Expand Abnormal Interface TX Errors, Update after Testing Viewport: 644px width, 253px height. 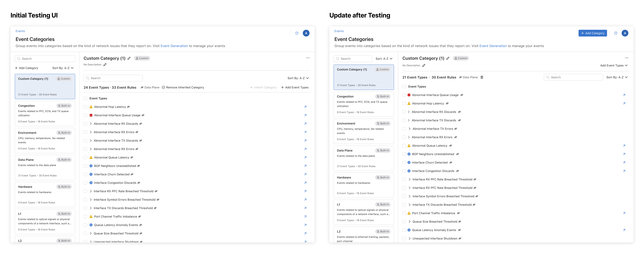click(x=410, y=129)
